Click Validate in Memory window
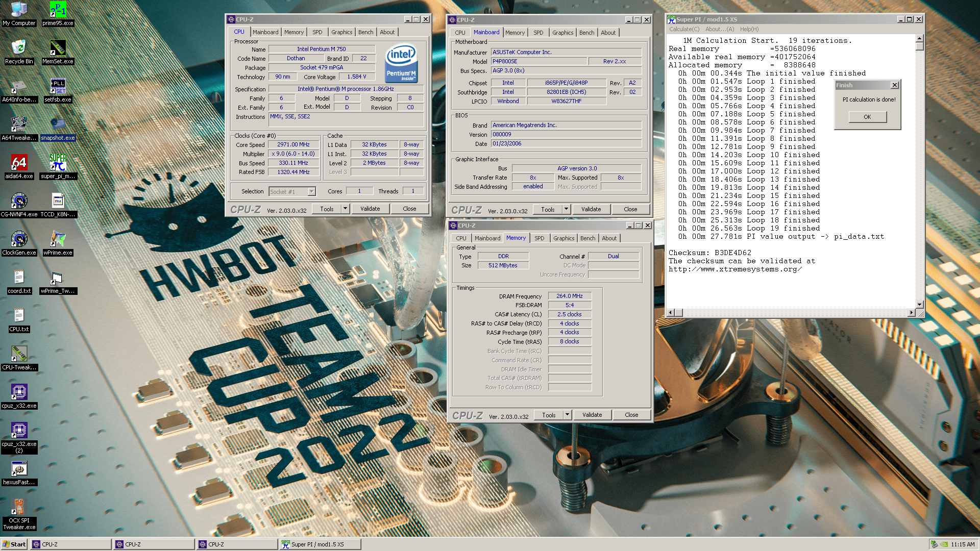The height and width of the screenshot is (551, 980). (x=592, y=415)
